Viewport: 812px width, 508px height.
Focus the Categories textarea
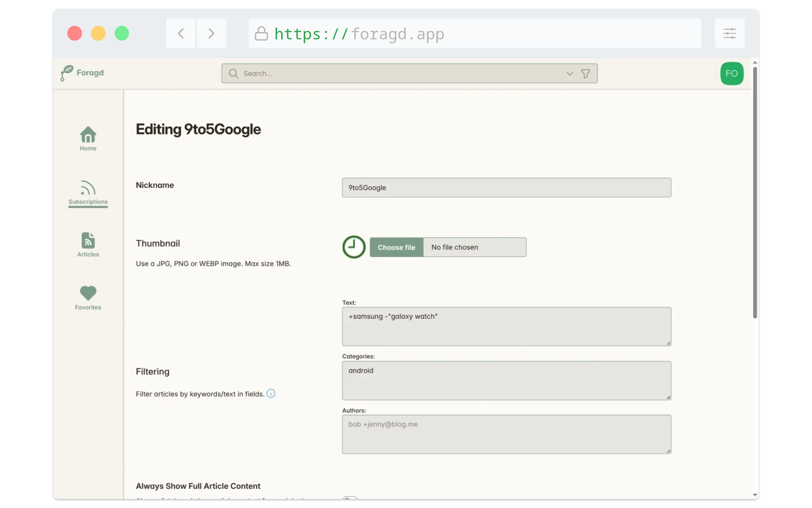coord(506,380)
